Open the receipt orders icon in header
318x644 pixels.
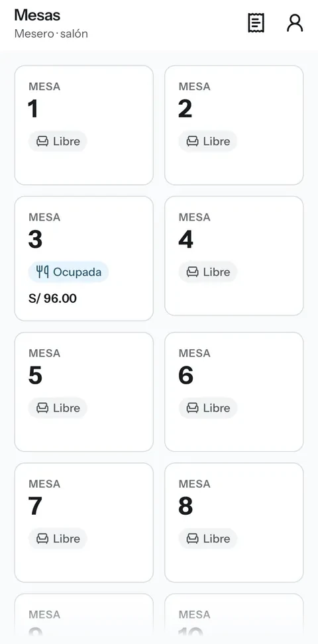pos(256,23)
